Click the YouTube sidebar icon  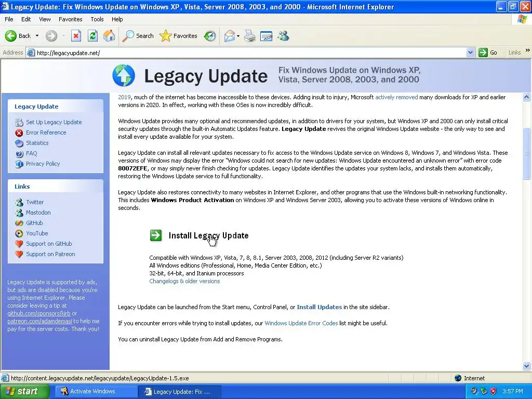tap(19, 233)
